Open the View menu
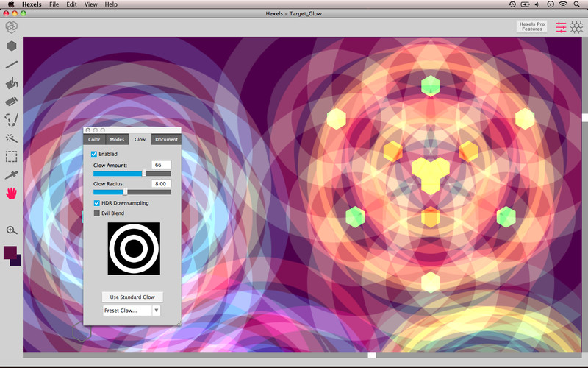The image size is (588, 368). (x=90, y=4)
